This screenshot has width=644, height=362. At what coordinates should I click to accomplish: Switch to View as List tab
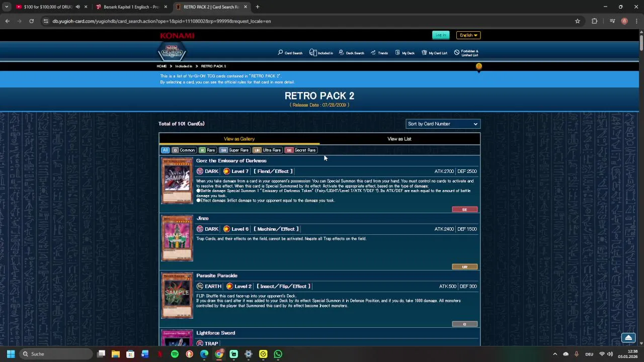[x=399, y=139]
